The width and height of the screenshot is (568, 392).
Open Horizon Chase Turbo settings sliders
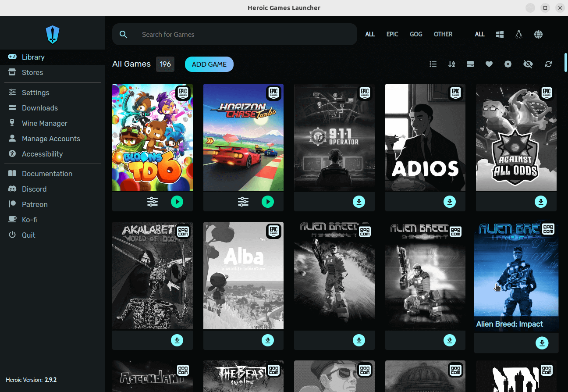pyautogui.click(x=243, y=202)
